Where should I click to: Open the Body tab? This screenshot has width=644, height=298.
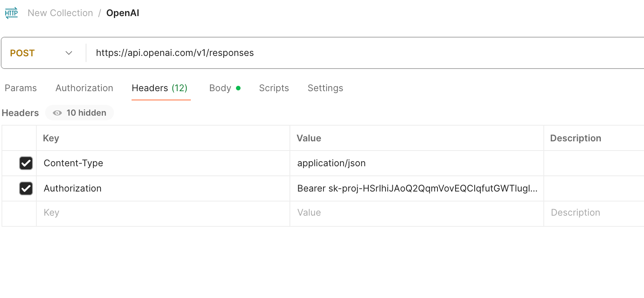225,88
